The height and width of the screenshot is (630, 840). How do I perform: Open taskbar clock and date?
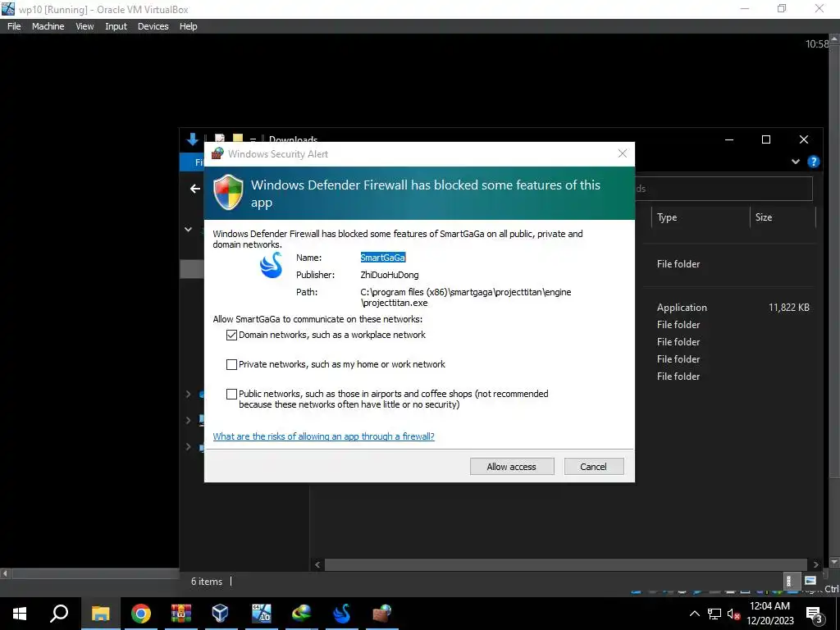(x=770, y=614)
